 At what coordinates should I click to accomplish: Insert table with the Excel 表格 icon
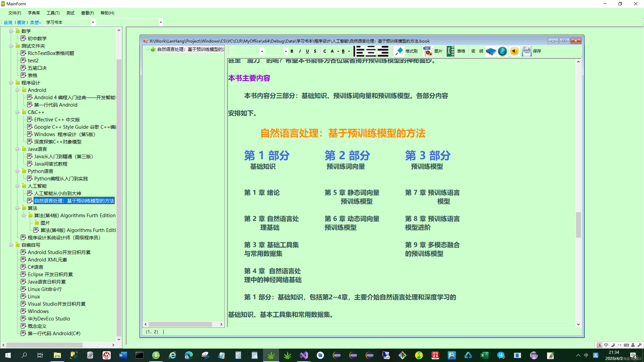click(x=450, y=51)
